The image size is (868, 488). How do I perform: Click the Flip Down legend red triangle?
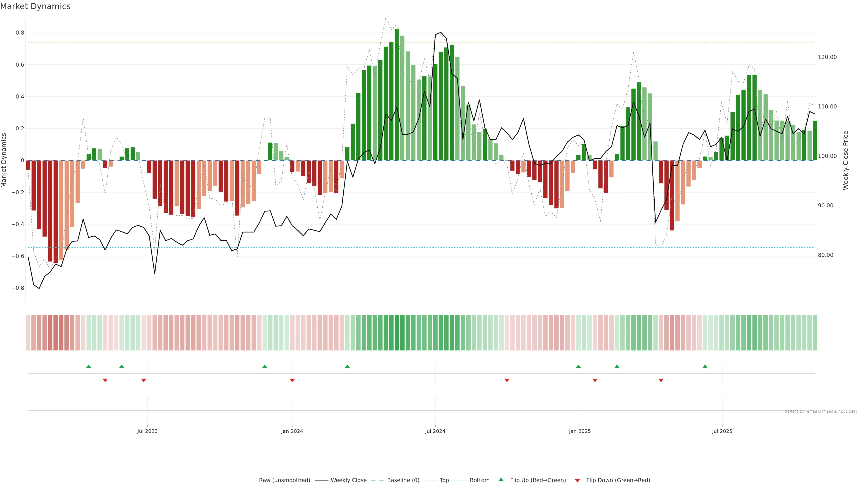coord(577,481)
